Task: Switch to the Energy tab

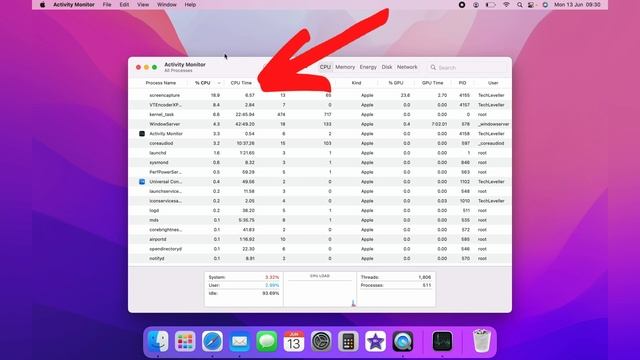Action: click(x=368, y=67)
